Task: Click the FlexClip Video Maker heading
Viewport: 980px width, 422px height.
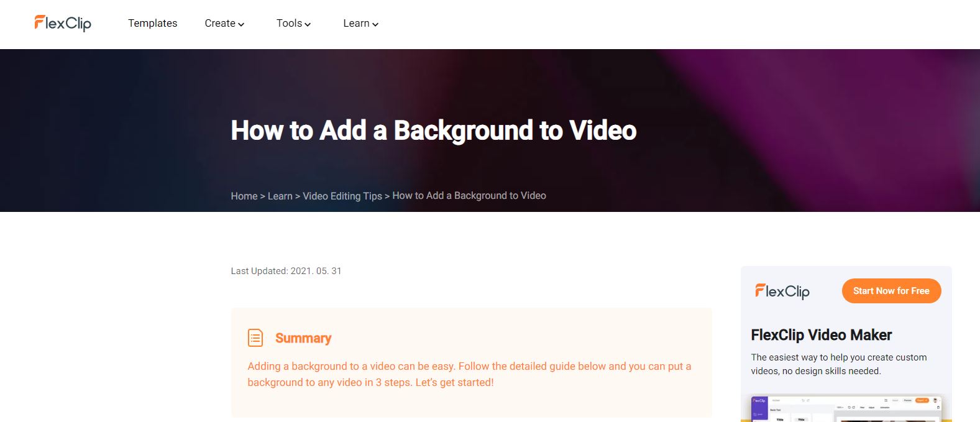Action: (x=821, y=335)
